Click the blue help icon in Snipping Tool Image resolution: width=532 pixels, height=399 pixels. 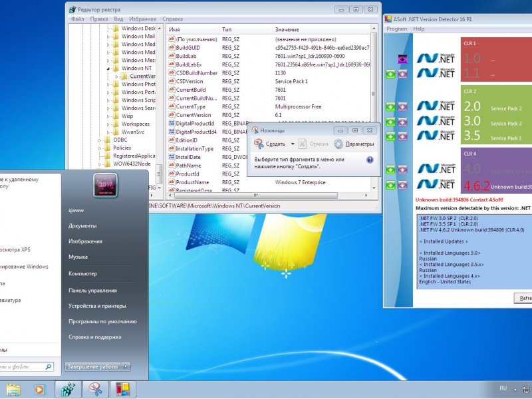370,160
